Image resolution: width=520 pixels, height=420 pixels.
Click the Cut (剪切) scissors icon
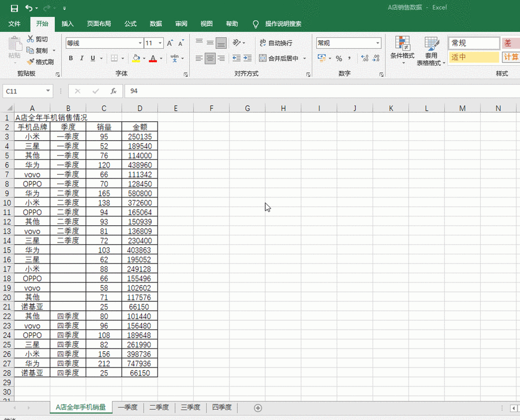[30, 39]
